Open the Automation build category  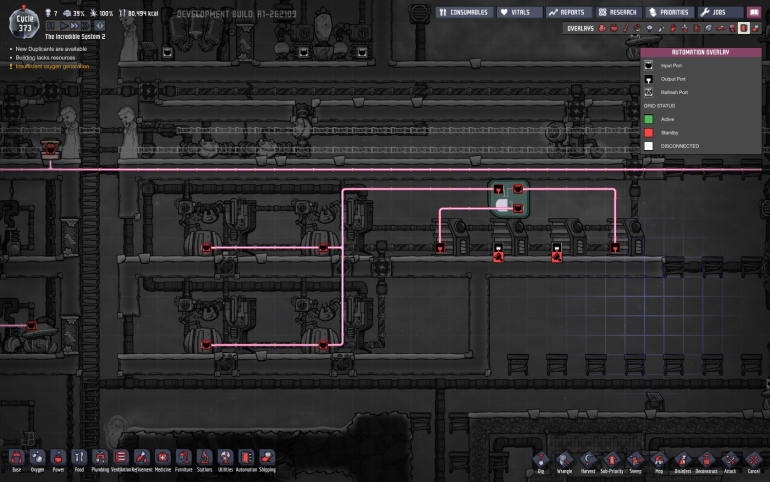(246, 458)
